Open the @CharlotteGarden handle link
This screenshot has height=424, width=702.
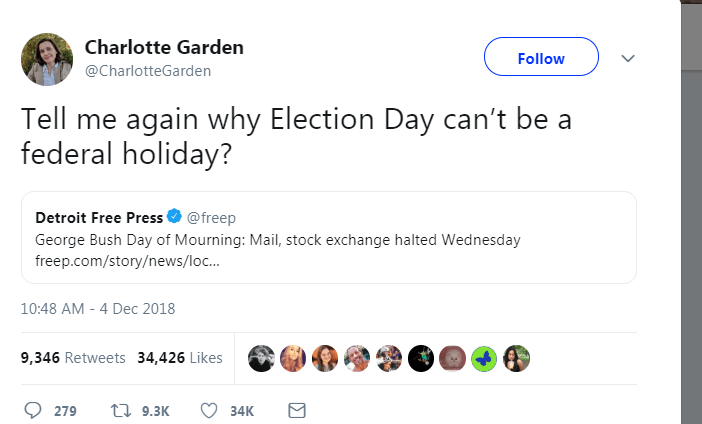pyautogui.click(x=148, y=71)
